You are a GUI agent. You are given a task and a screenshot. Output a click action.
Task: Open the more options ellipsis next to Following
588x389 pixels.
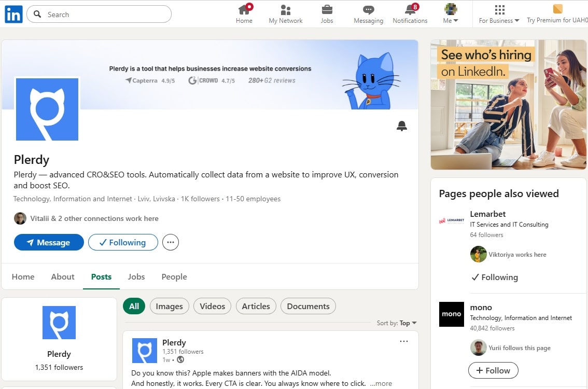coord(170,242)
